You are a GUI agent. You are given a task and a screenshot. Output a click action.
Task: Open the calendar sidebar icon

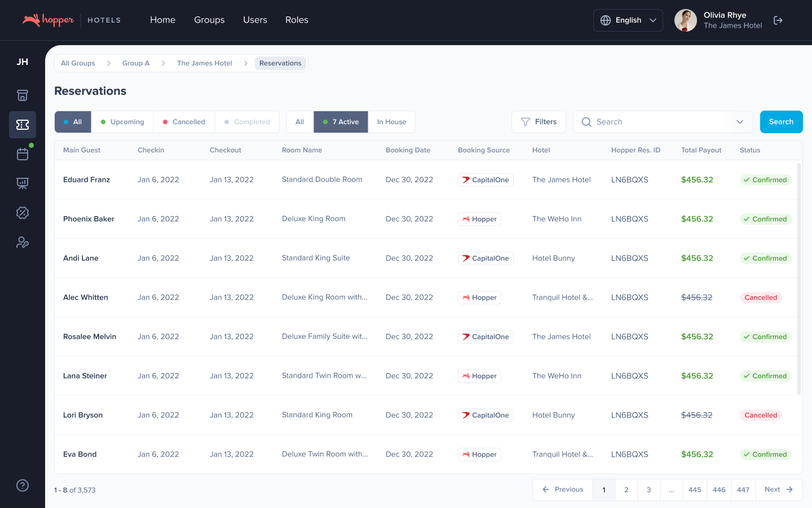(23, 154)
